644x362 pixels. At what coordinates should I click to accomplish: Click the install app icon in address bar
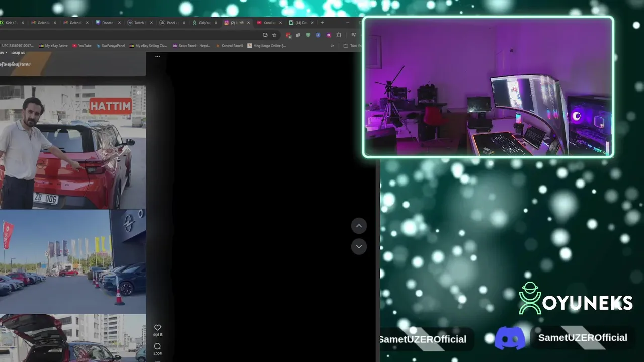point(265,35)
